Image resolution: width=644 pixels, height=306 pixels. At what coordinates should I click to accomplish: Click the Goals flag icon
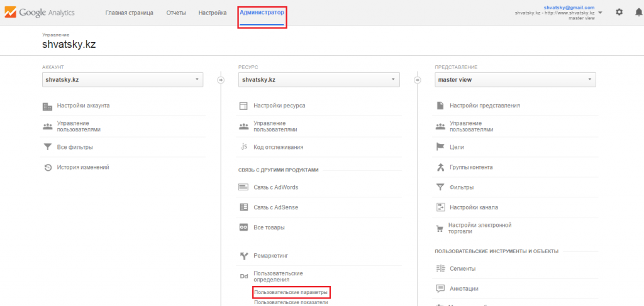(x=440, y=147)
